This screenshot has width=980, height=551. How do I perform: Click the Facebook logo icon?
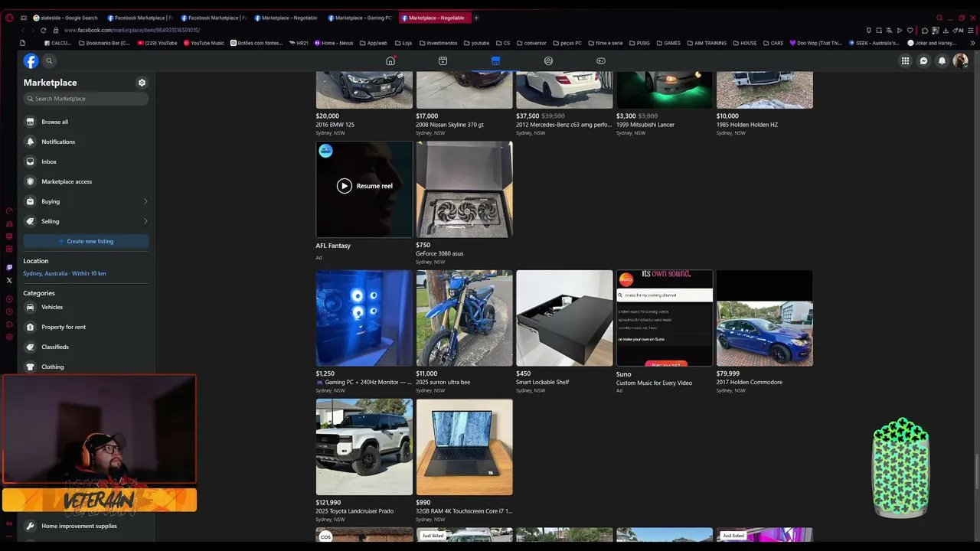click(x=31, y=61)
